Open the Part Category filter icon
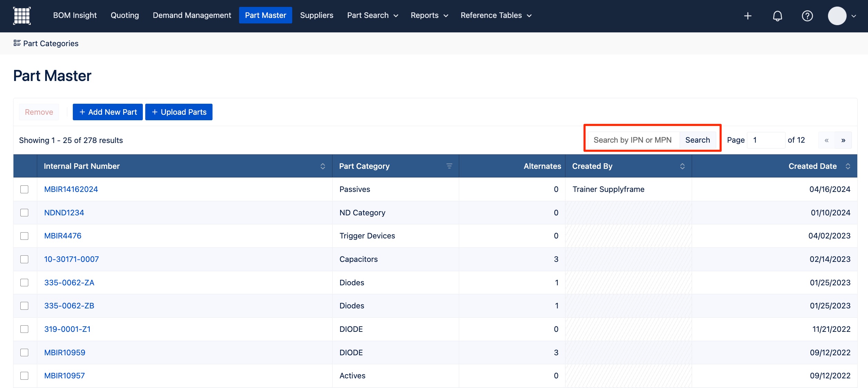This screenshot has width=868, height=388. coord(449,166)
